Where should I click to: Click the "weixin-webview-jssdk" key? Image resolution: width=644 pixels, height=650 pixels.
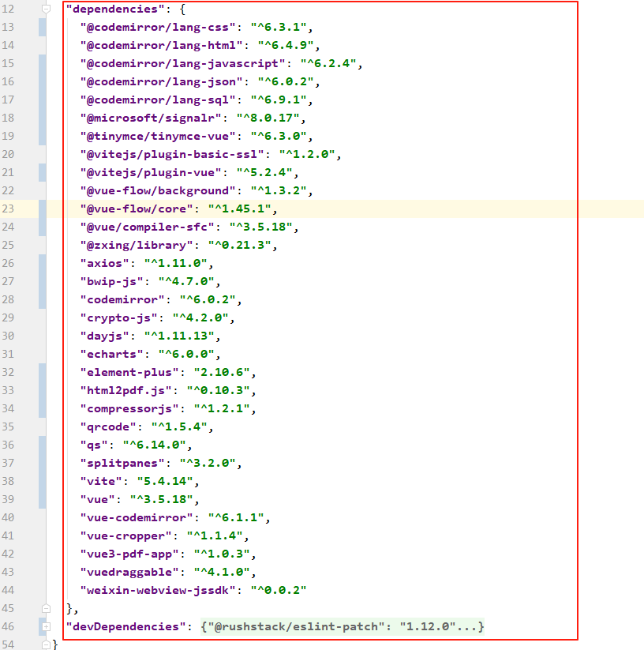[161, 590]
